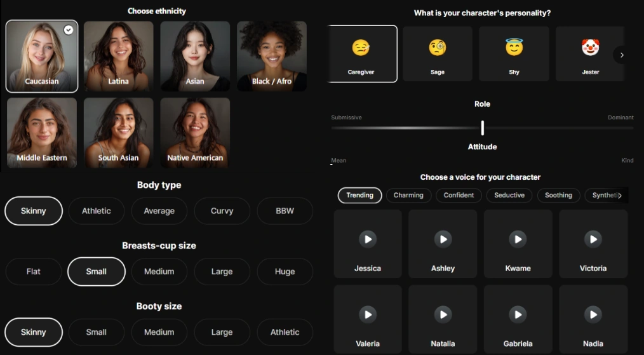Choose the Sage monocle personality
This screenshot has height=355, width=644.
coord(438,54)
